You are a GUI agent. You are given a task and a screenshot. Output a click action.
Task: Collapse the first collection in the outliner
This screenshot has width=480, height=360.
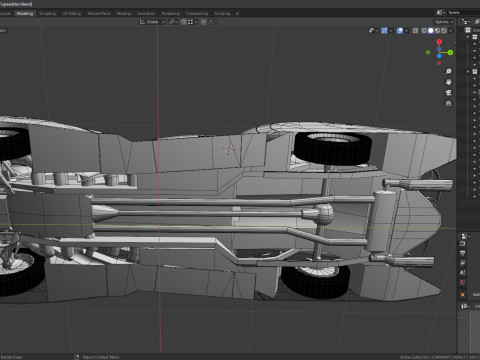[468, 37]
